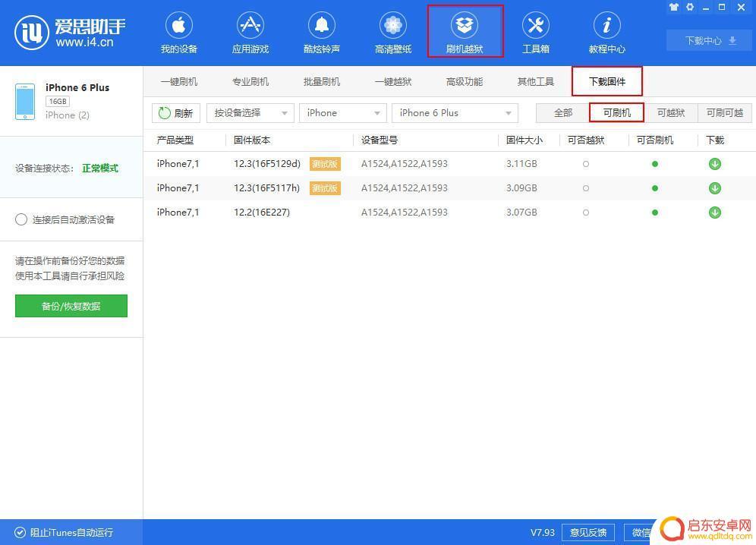
Task: Click the skin shirt icon in title bar
Action: pos(674,8)
